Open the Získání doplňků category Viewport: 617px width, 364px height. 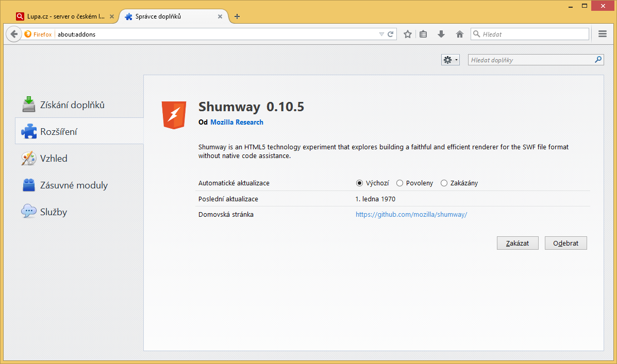[72, 105]
